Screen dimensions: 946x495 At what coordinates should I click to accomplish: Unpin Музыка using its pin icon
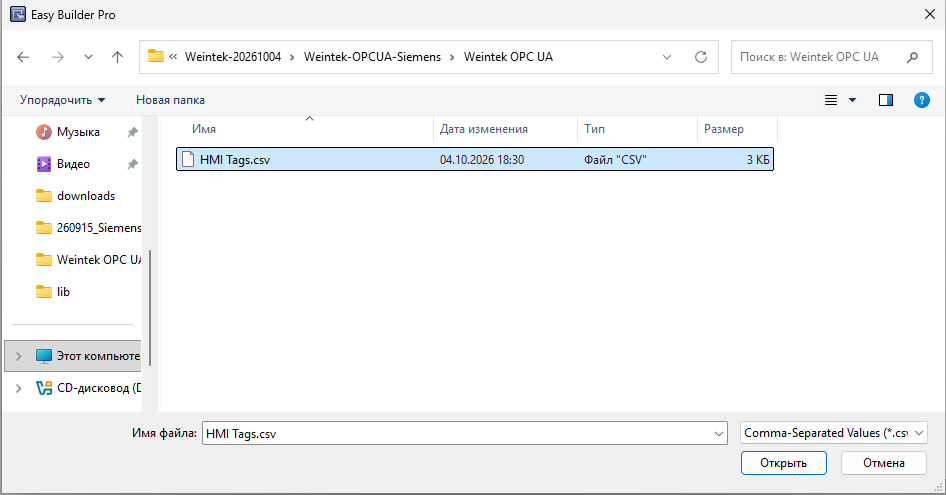(x=133, y=132)
